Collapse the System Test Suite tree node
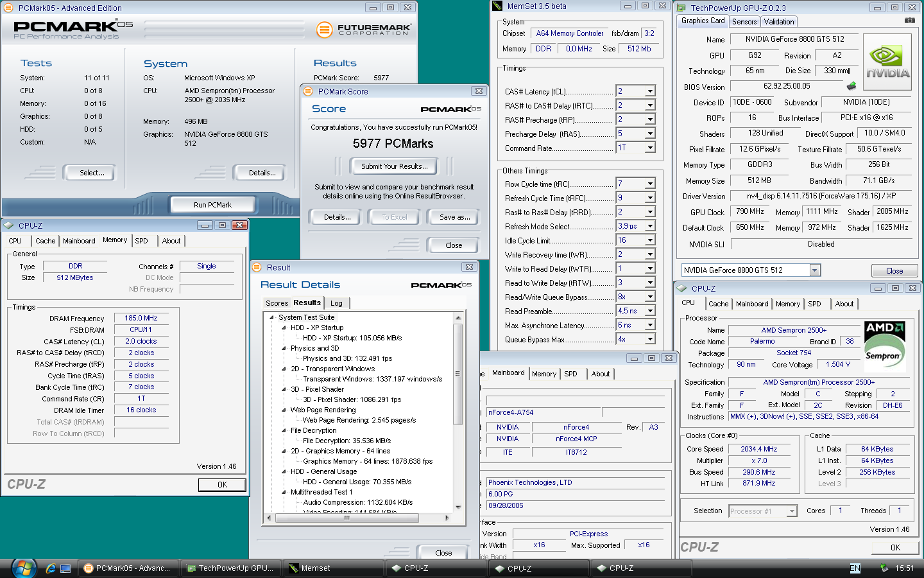 (271, 317)
